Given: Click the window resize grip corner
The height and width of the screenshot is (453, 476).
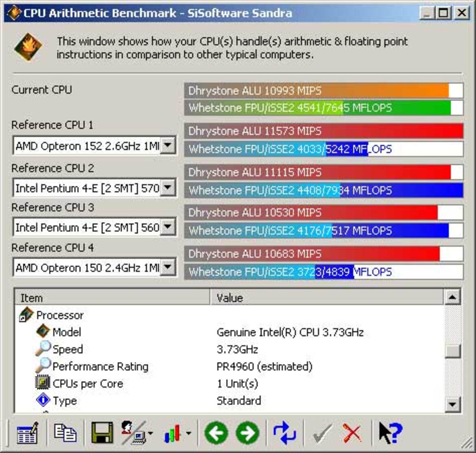Looking at the screenshot, I should (x=467, y=444).
